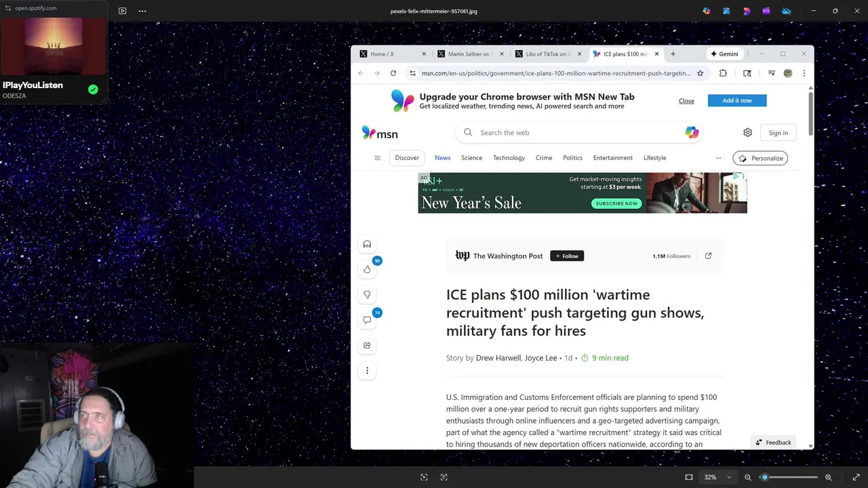Click the Search the web field
The height and width of the screenshot is (488, 868).
pyautogui.click(x=578, y=133)
